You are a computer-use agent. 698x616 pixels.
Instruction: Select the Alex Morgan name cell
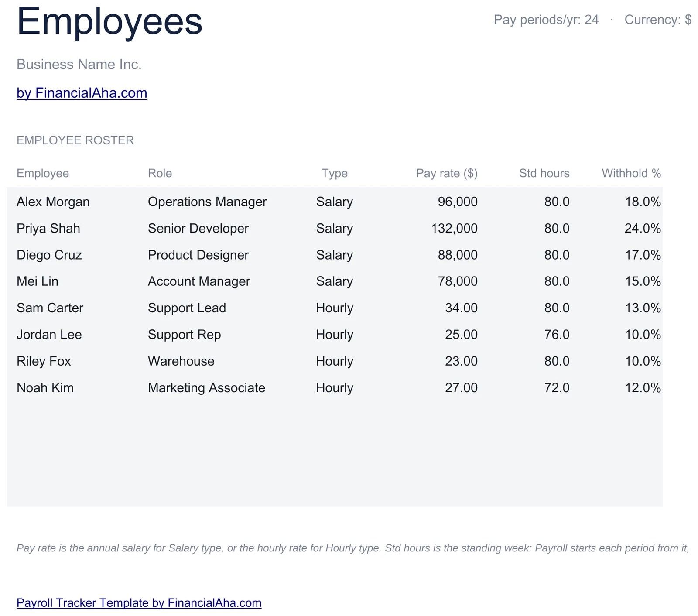53,202
